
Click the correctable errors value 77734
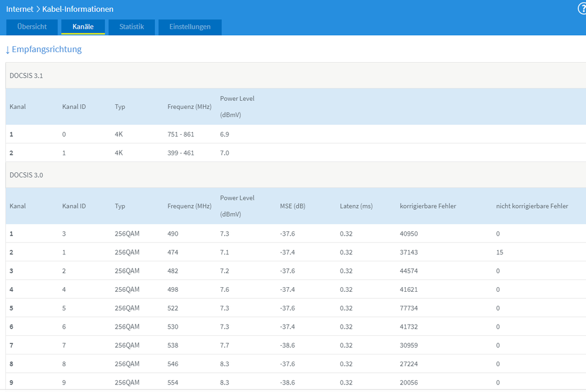(409, 308)
